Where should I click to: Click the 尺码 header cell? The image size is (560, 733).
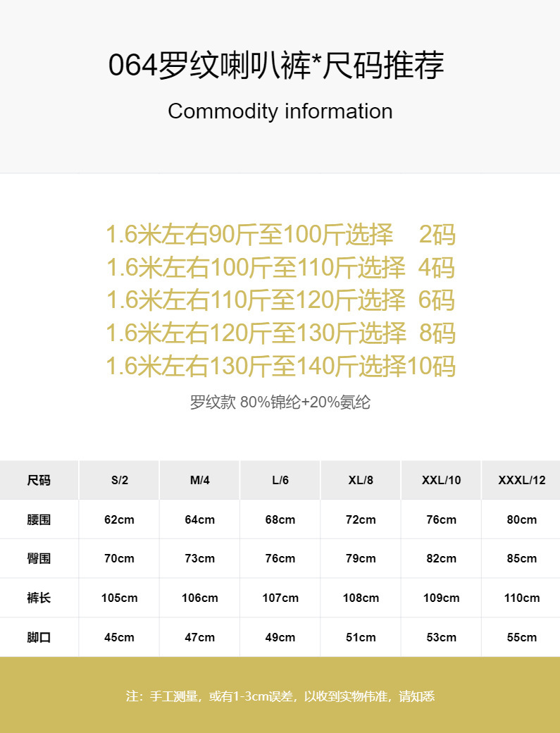39,480
